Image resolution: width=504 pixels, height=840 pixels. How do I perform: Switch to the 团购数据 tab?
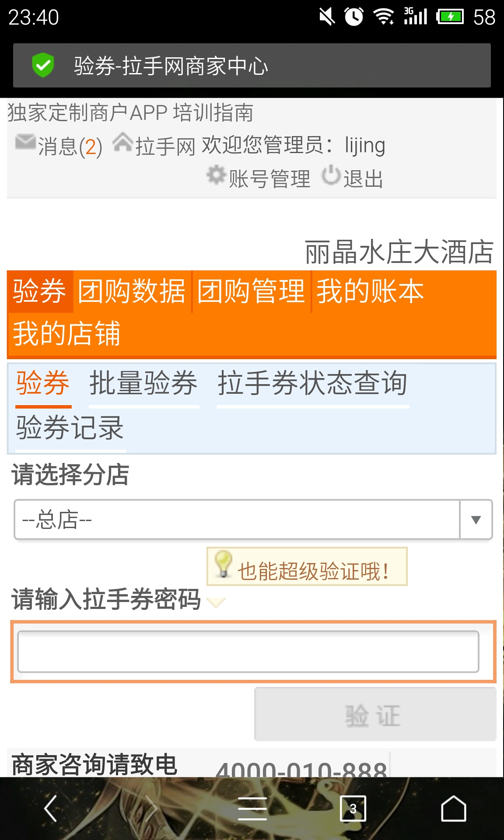point(132,291)
